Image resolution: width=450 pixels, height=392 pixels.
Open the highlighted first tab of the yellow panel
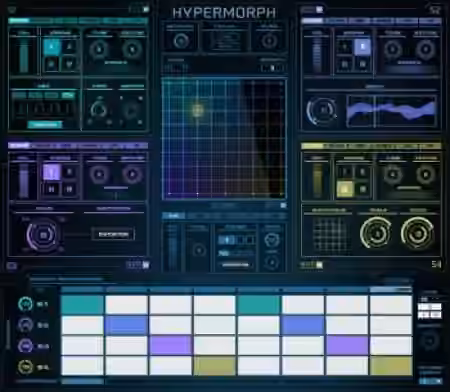coord(312,146)
